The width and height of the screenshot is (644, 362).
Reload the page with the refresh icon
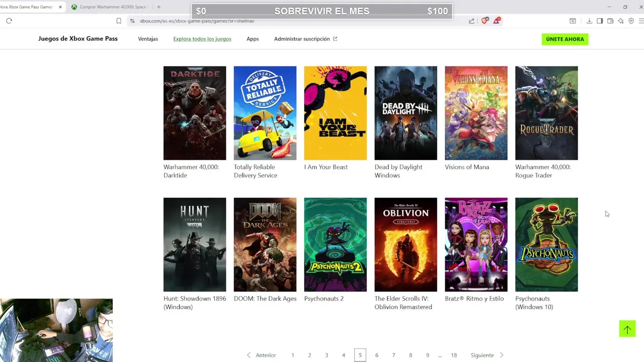pos(9,21)
